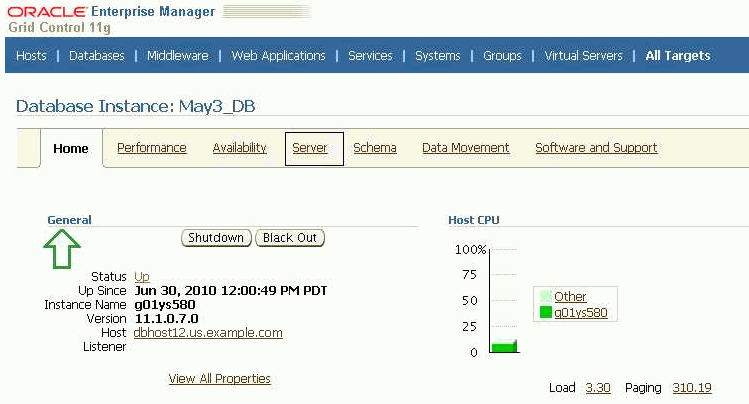Viewport: 749px width, 404px height.
Task: Open dbhost12.us.example.com host link
Action: coord(208,333)
